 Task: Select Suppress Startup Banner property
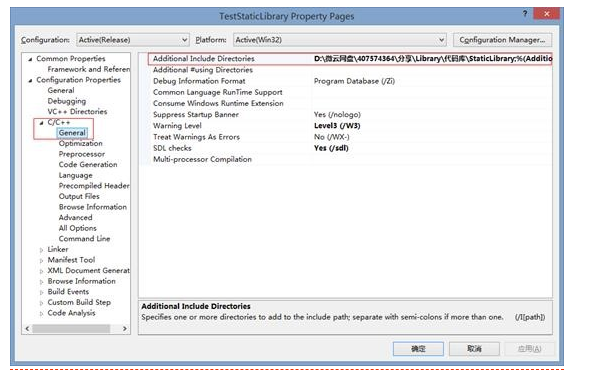click(x=196, y=115)
